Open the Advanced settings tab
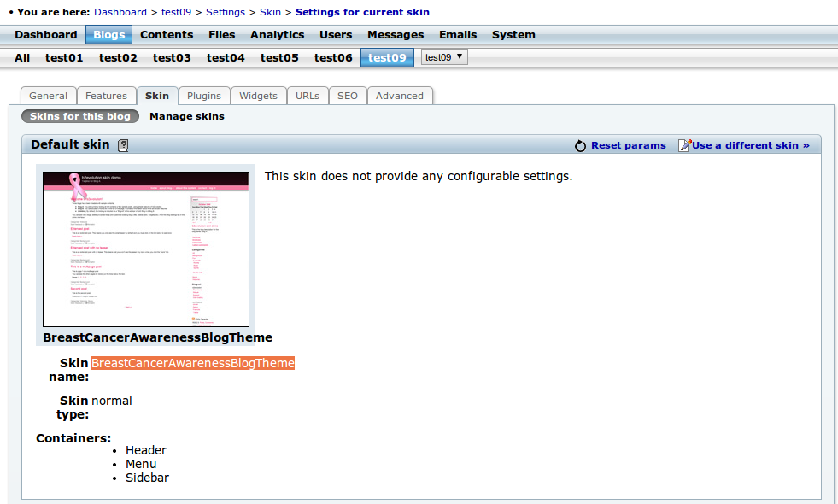 coord(400,96)
